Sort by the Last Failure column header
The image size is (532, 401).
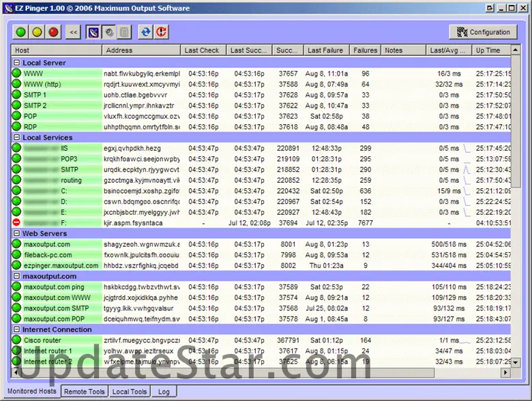coord(326,50)
